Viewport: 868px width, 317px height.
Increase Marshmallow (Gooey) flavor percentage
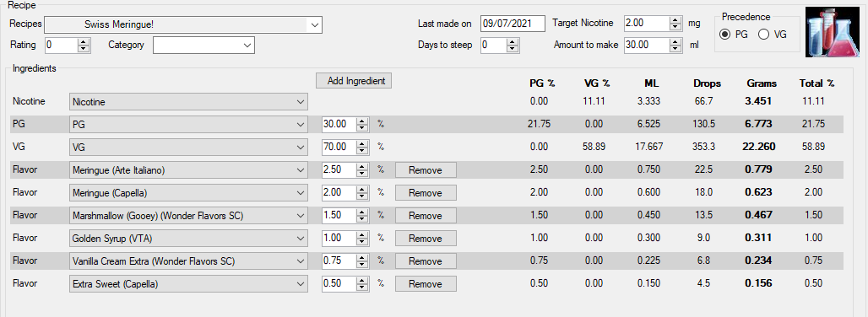click(x=362, y=212)
